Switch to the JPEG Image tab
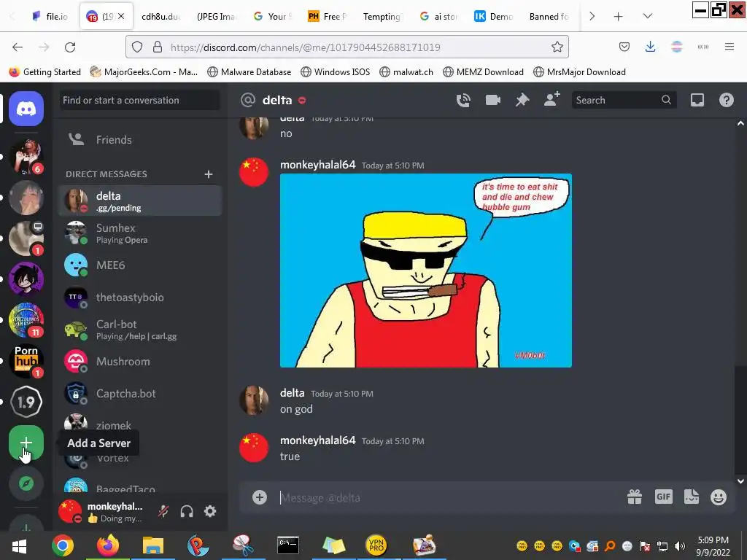Screen dimensions: 747x560 pos(215,16)
